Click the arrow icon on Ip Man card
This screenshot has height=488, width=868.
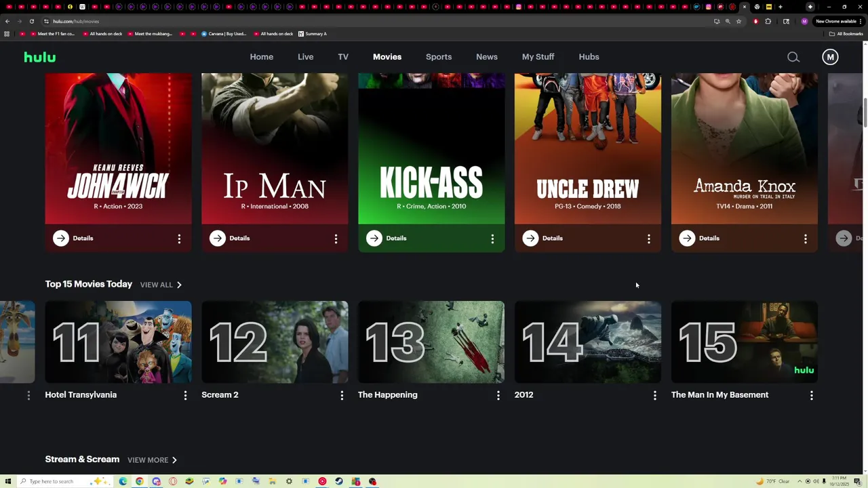click(218, 238)
